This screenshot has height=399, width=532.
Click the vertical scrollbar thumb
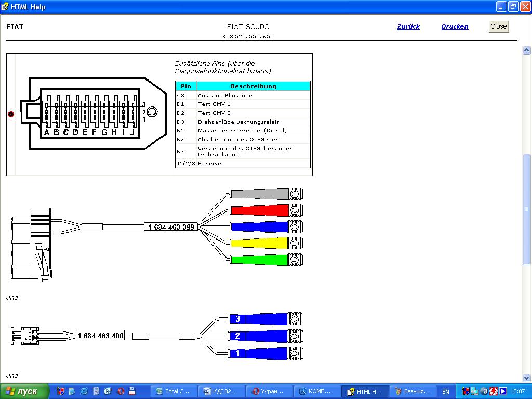tap(526, 210)
